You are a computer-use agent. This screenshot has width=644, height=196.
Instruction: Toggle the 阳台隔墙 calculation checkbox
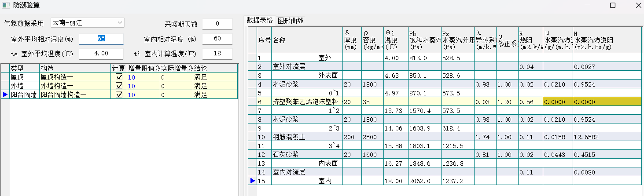118,94
